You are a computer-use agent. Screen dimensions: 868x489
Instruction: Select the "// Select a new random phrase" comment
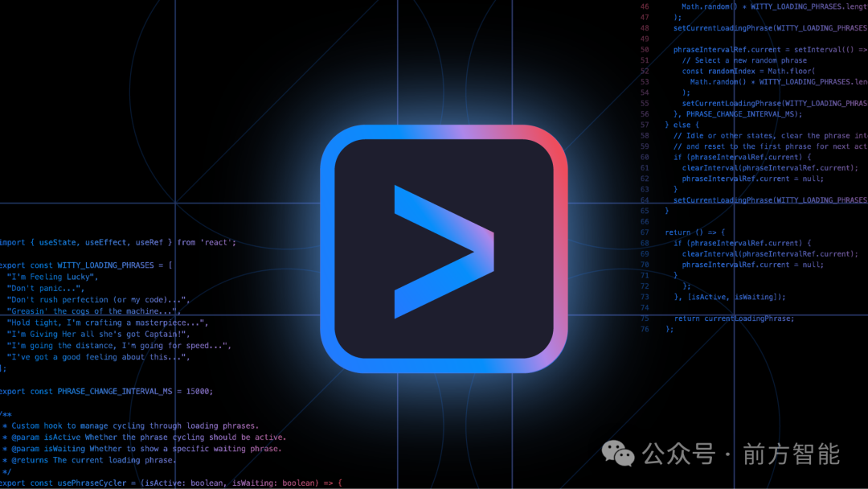click(x=744, y=60)
